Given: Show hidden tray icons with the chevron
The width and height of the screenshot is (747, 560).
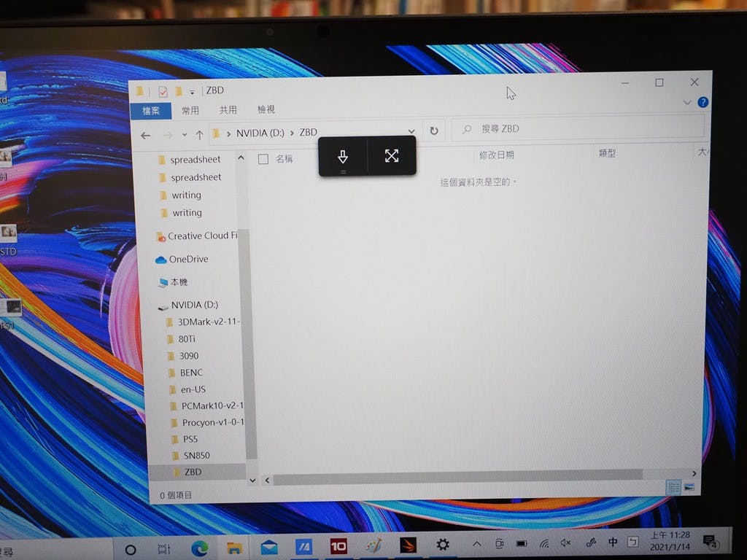Looking at the screenshot, I should pos(477,544).
